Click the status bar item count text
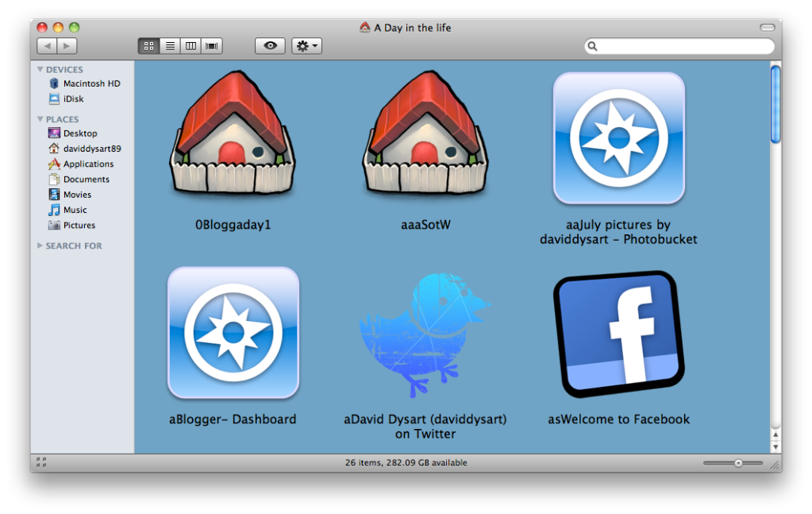812x514 pixels. coord(406,462)
